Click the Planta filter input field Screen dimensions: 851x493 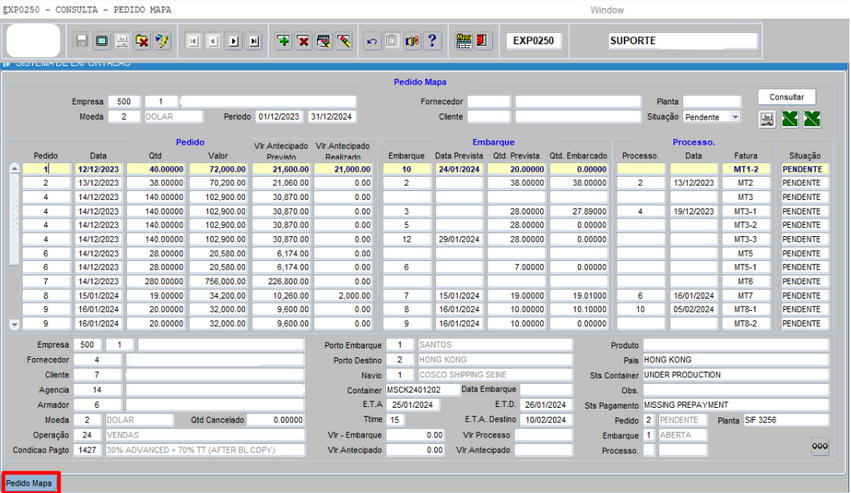(x=711, y=102)
